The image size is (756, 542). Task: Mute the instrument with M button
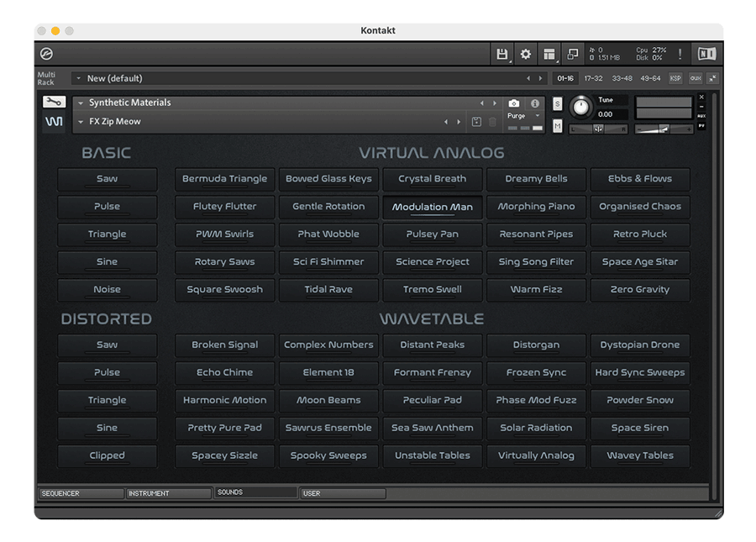558,126
